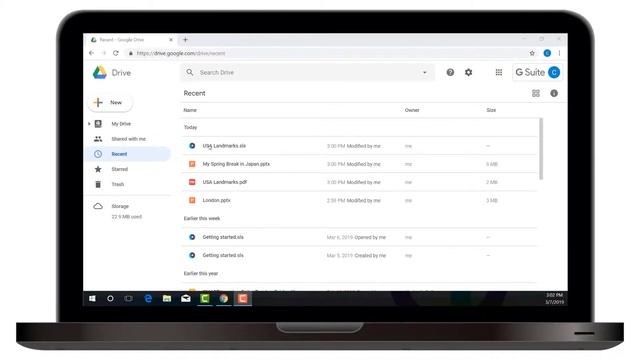This screenshot has height=360, width=640.
Task: Open Task View in the taskbar
Action: coord(129,299)
